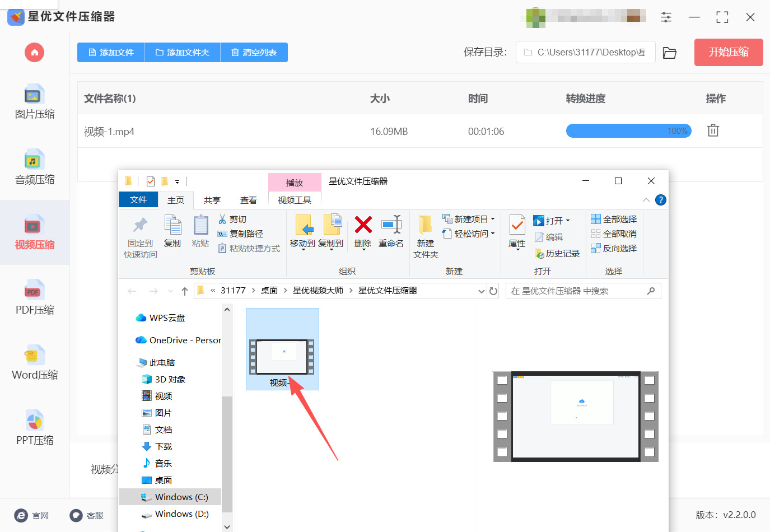Open 图片压缩 image compression in sidebar
This screenshot has width=770, height=532.
[x=35, y=102]
